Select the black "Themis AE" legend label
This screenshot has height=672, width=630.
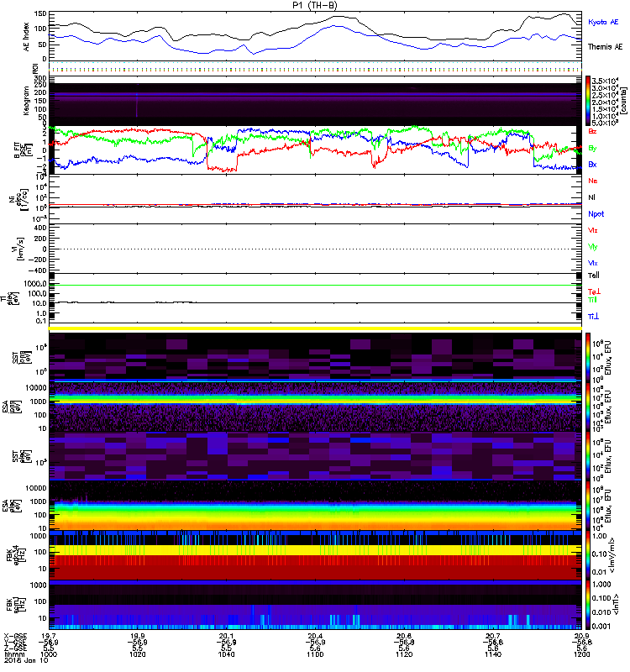pos(605,47)
